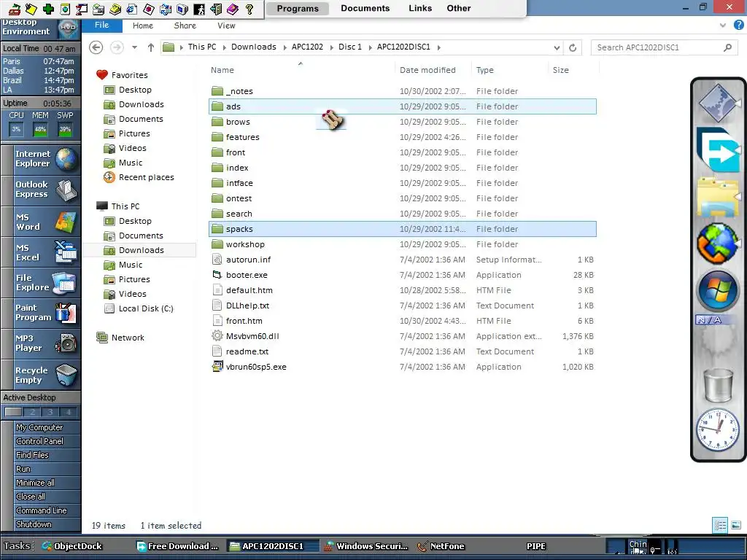Switch to Large icons view layout

[736, 525]
